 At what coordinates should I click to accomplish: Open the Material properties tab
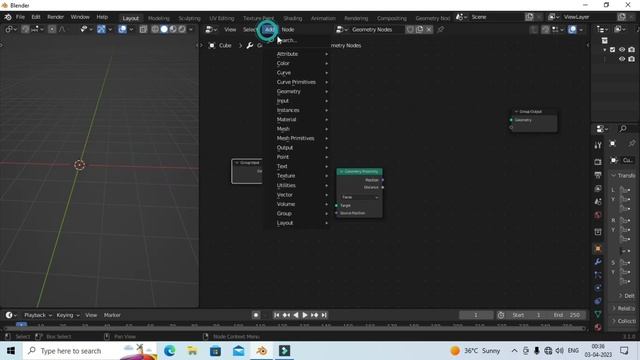pos(598,327)
